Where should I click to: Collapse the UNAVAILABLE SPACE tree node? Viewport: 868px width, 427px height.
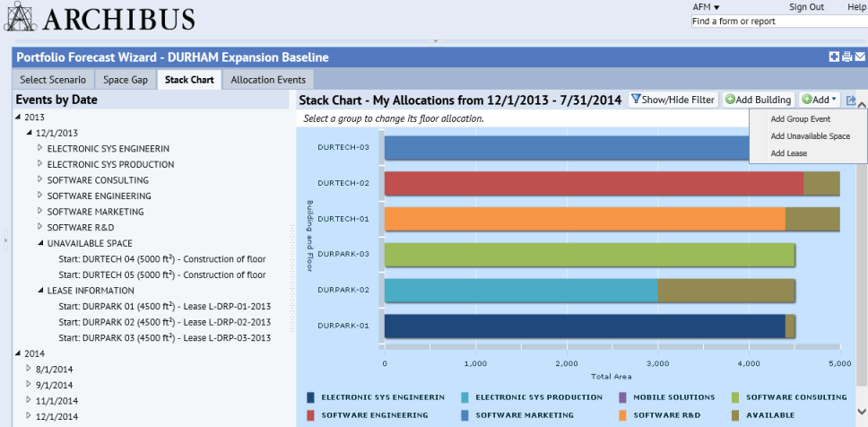click(39, 243)
